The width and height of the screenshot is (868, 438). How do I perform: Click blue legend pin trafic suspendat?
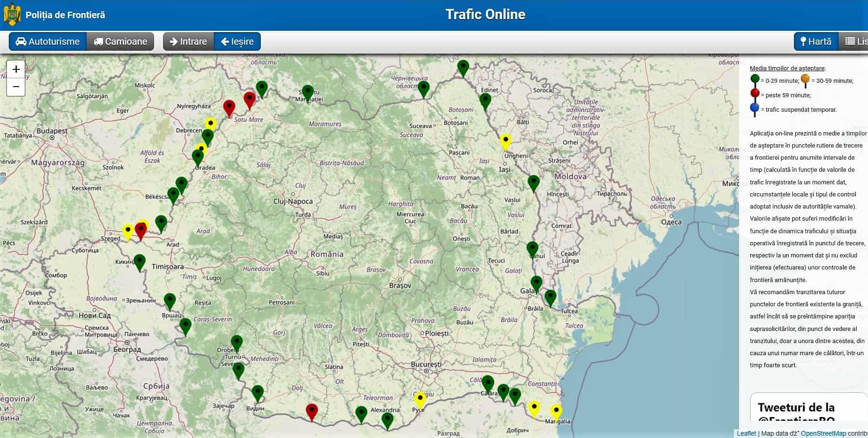755,109
